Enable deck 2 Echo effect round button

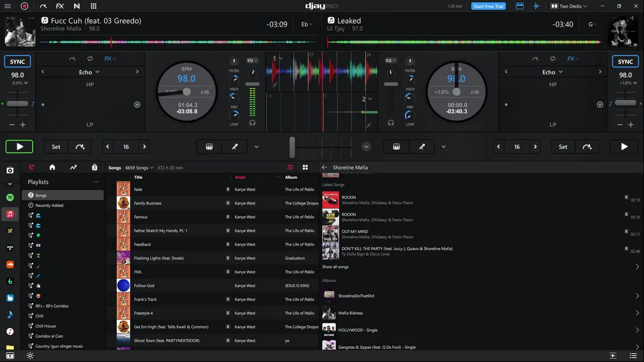(x=600, y=105)
